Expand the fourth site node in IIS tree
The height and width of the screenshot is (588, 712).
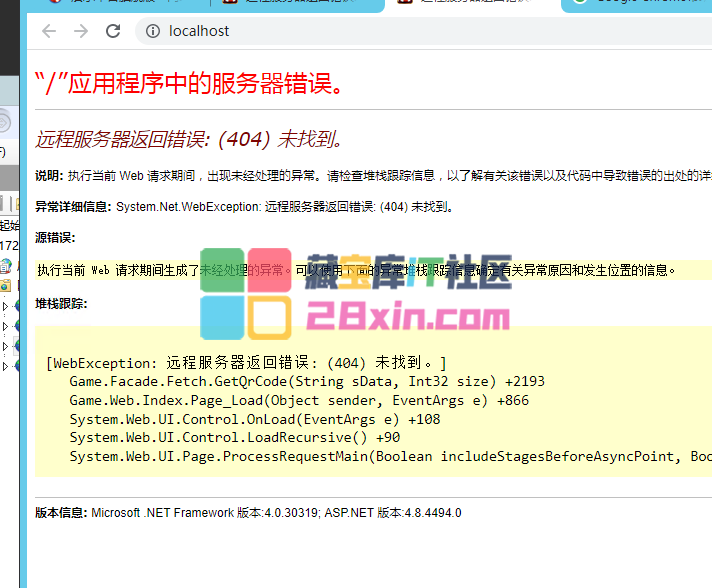coord(5,366)
